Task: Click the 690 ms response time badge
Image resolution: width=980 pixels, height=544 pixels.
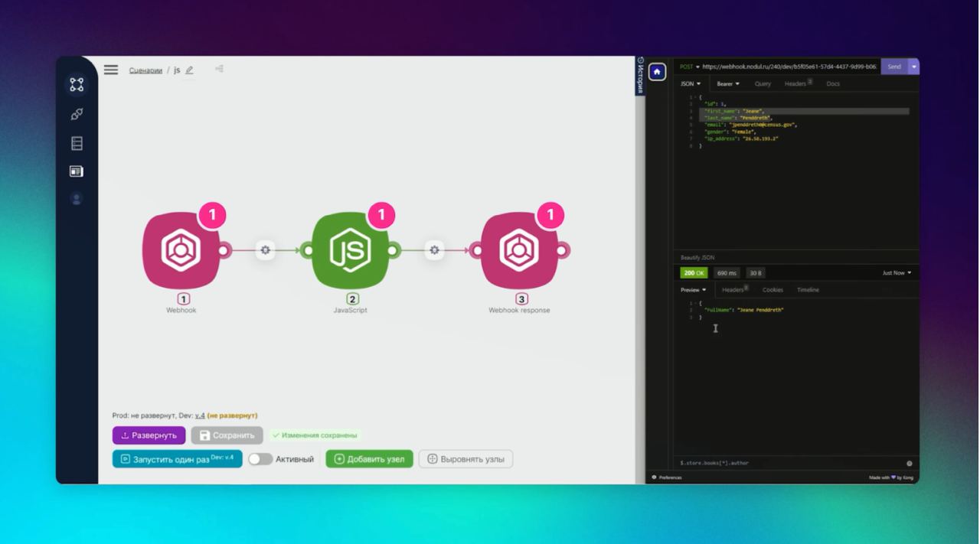Action: [x=727, y=273]
